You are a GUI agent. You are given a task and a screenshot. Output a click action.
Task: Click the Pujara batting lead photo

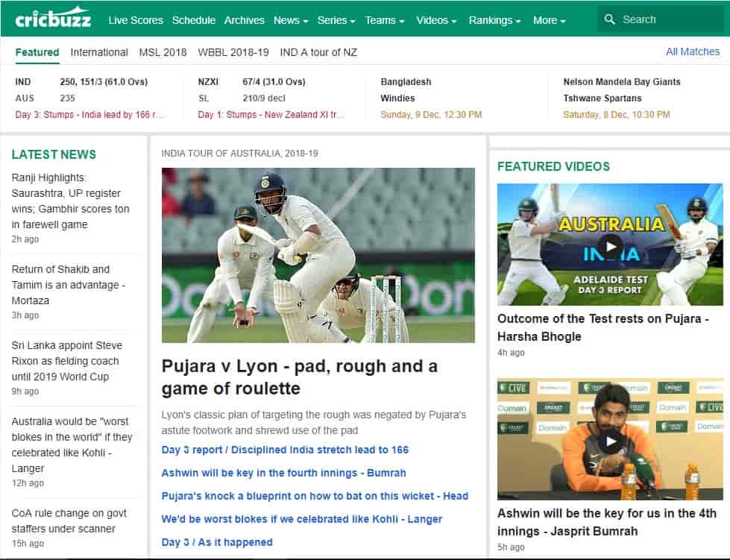[318, 255]
